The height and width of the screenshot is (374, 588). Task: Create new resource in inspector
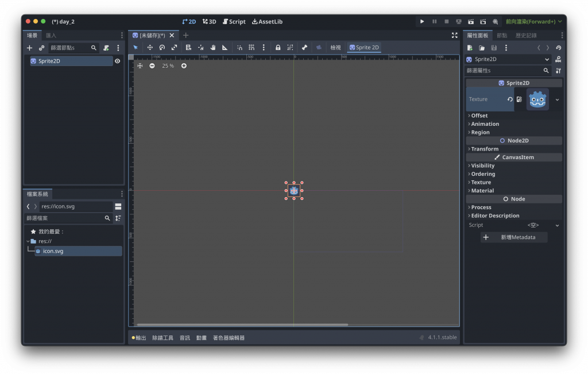[x=470, y=48]
